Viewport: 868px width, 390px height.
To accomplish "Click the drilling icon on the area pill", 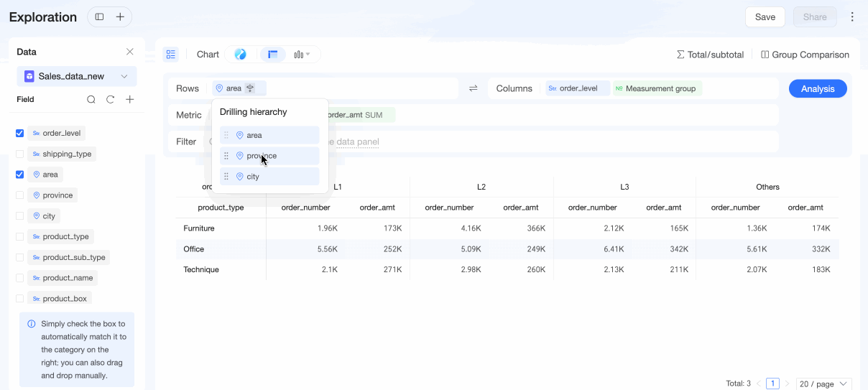I will click(250, 88).
